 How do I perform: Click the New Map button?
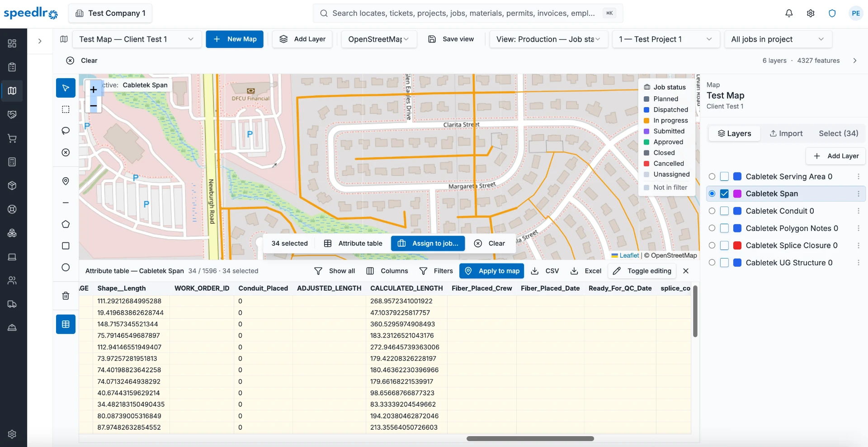click(x=235, y=39)
